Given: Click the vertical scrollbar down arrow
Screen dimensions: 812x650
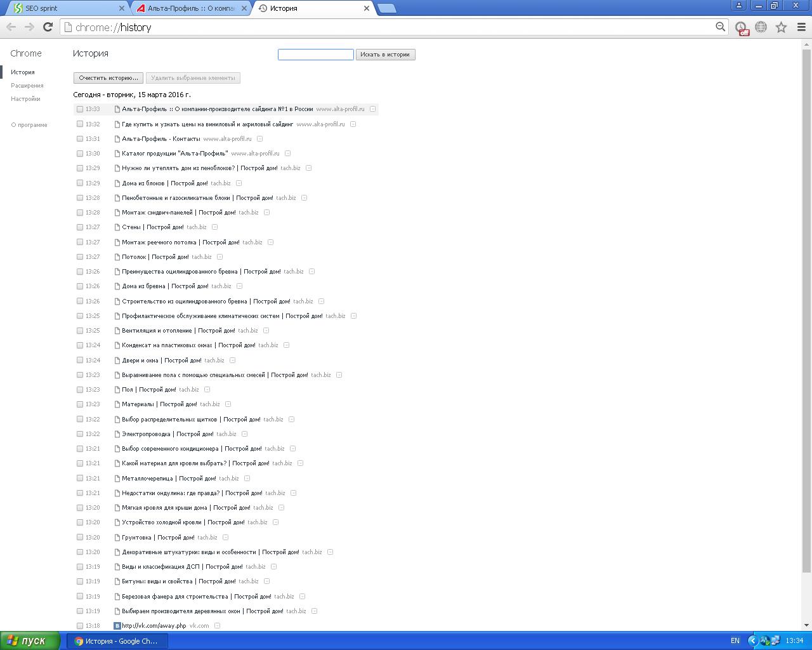Looking at the screenshot, I should point(807,625).
